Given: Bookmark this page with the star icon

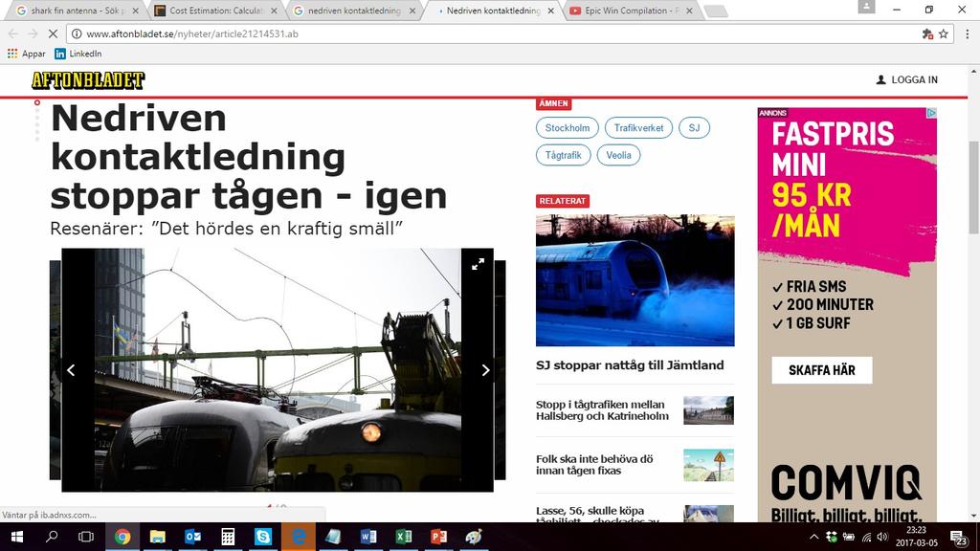Looking at the screenshot, I should 944,33.
